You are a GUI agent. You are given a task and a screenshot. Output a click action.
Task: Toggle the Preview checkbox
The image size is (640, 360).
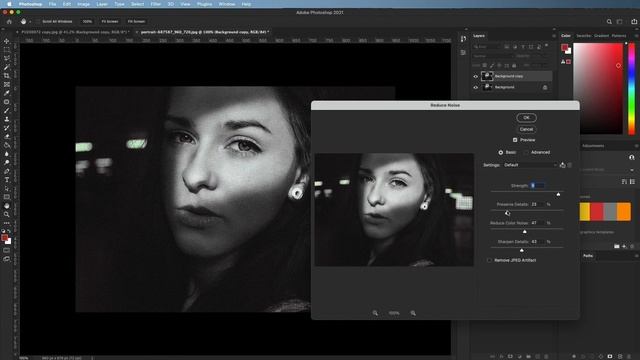[515, 140]
